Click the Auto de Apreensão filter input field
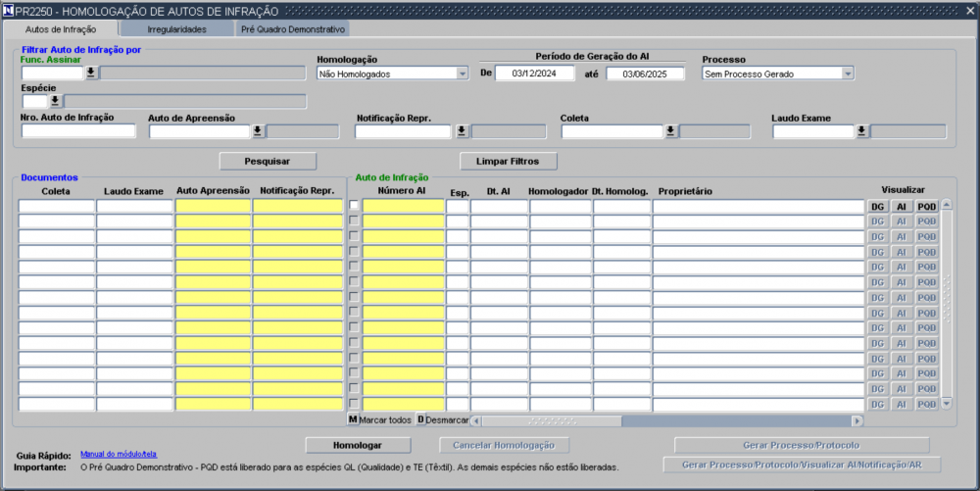Screen dimensions: 980x491 tap(200, 131)
